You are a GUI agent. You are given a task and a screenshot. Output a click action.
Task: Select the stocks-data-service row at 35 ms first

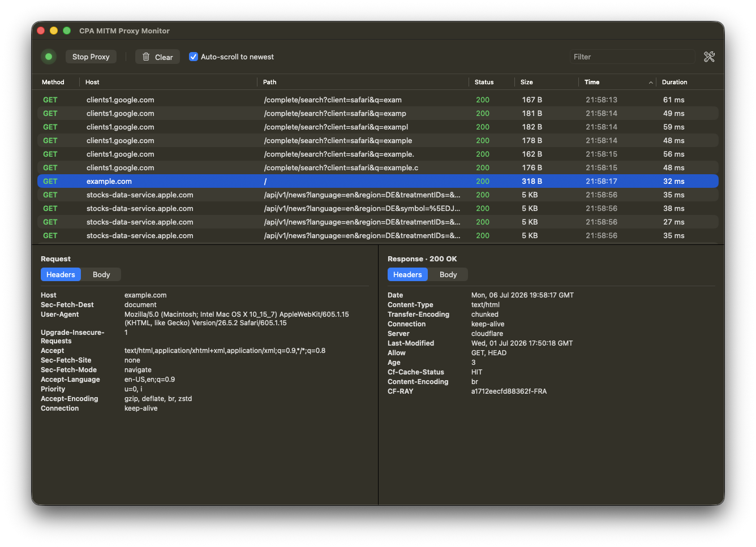pos(378,195)
